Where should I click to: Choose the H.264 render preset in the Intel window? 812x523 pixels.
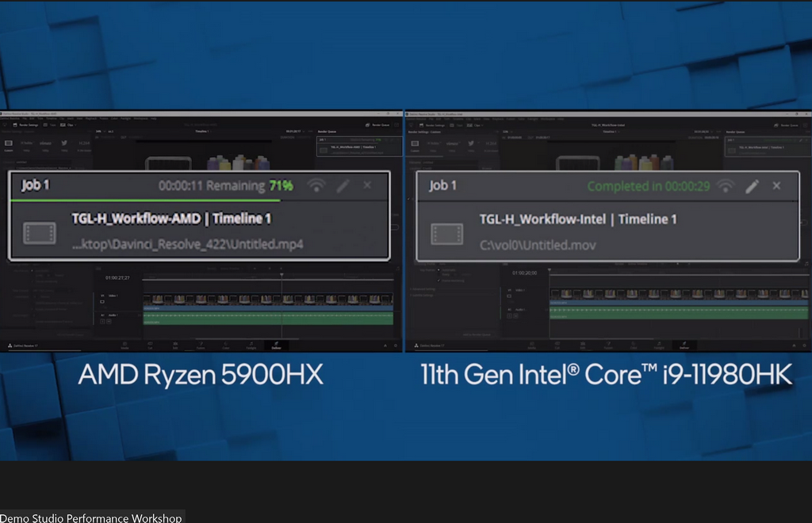pyautogui.click(x=490, y=146)
